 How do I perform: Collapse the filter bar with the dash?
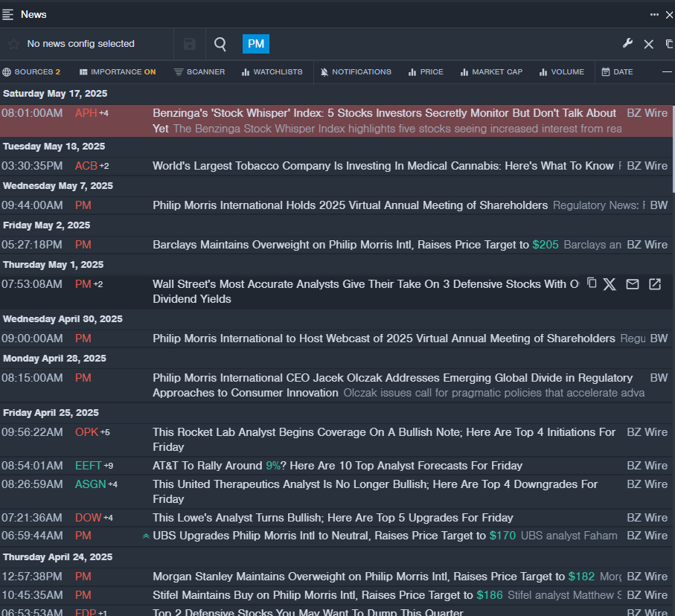point(667,72)
